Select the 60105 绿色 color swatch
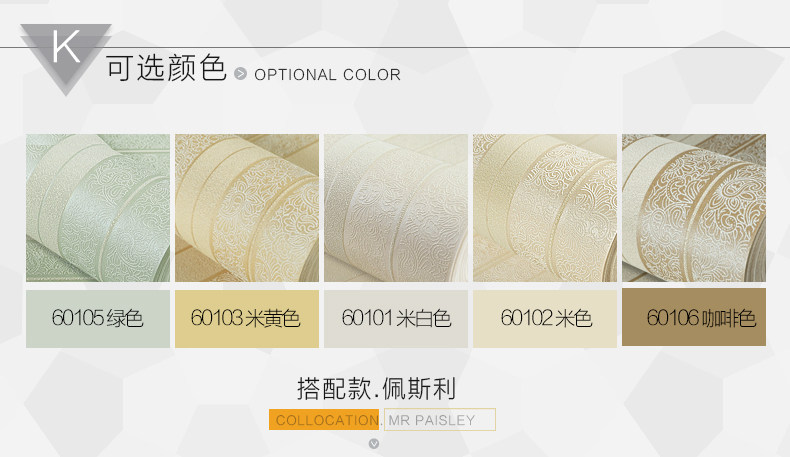This screenshot has width=790, height=457. point(98,318)
